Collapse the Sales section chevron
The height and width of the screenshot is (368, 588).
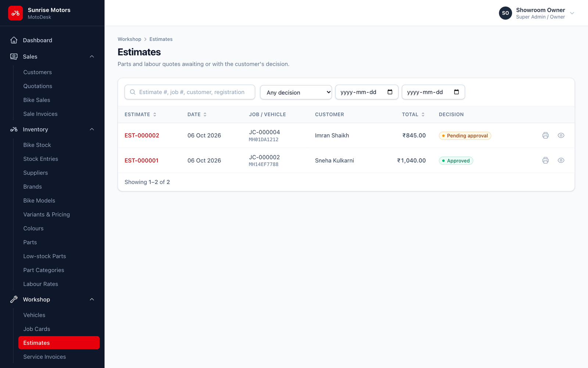click(x=92, y=56)
